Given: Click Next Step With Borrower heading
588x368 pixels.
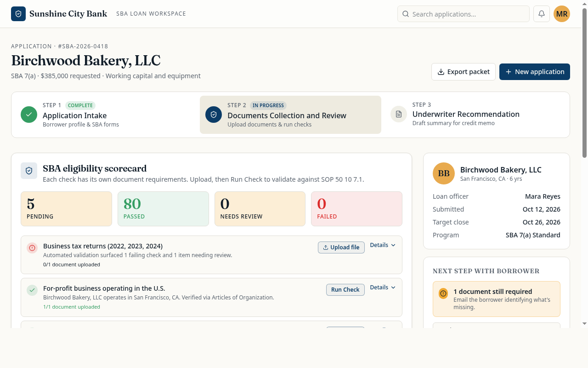Looking at the screenshot, I should [486, 271].
